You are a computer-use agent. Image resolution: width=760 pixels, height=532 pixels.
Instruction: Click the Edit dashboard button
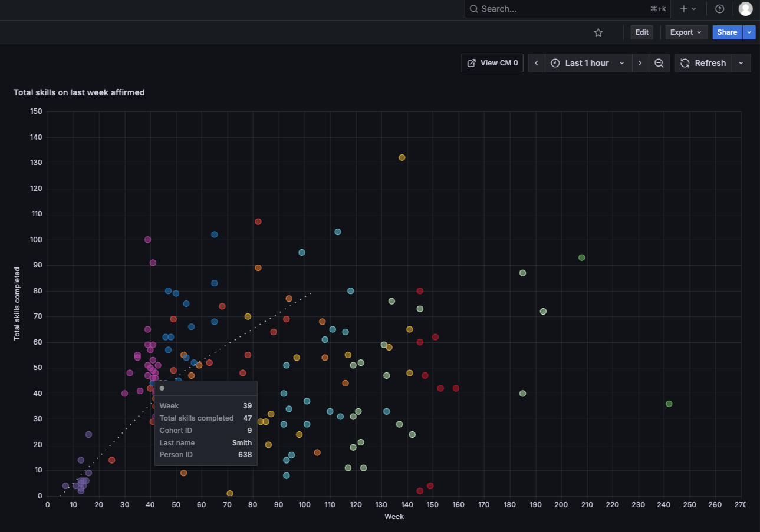coord(641,32)
